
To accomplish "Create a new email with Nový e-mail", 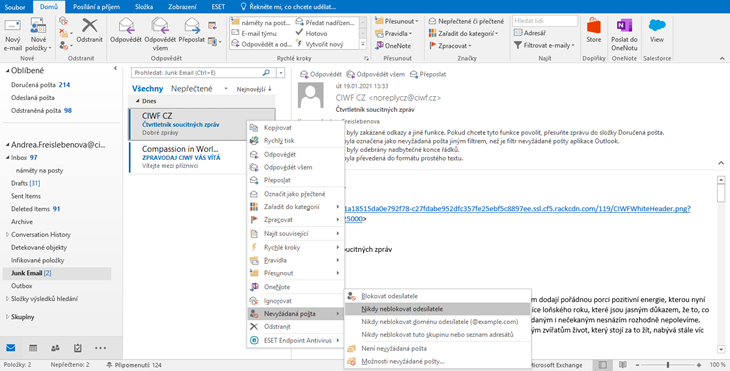I will [13, 34].
